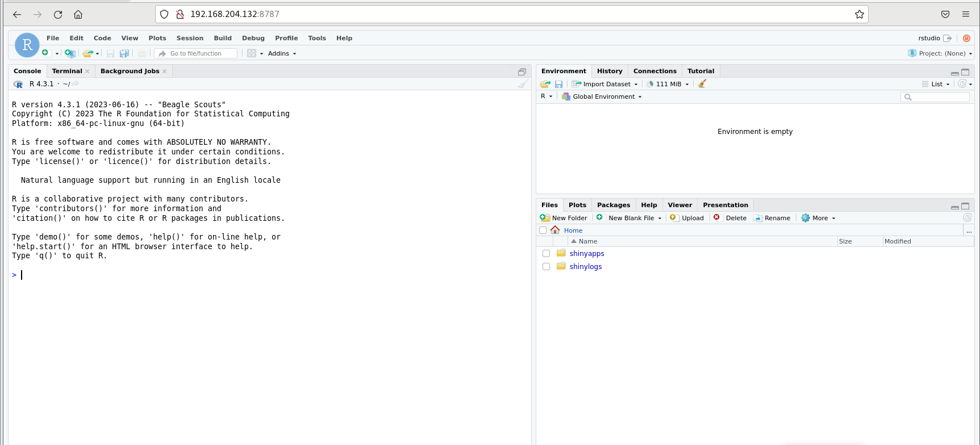Clear the console with the broom icon

523,84
